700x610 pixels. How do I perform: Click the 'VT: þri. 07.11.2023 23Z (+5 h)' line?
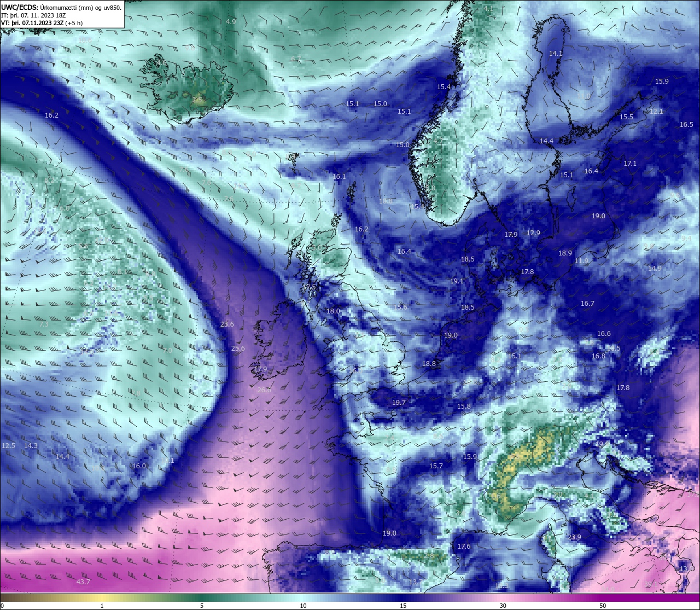pyautogui.click(x=42, y=23)
